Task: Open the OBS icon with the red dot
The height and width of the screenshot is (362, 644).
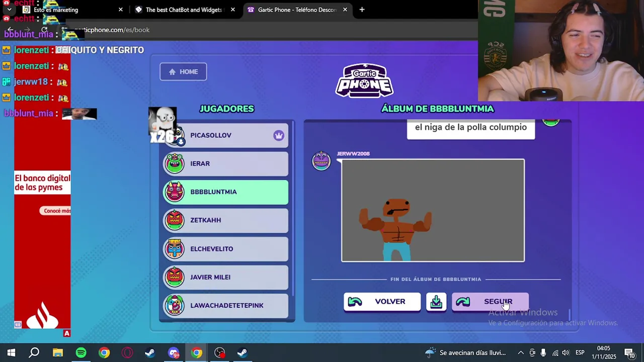Action: tap(220, 352)
